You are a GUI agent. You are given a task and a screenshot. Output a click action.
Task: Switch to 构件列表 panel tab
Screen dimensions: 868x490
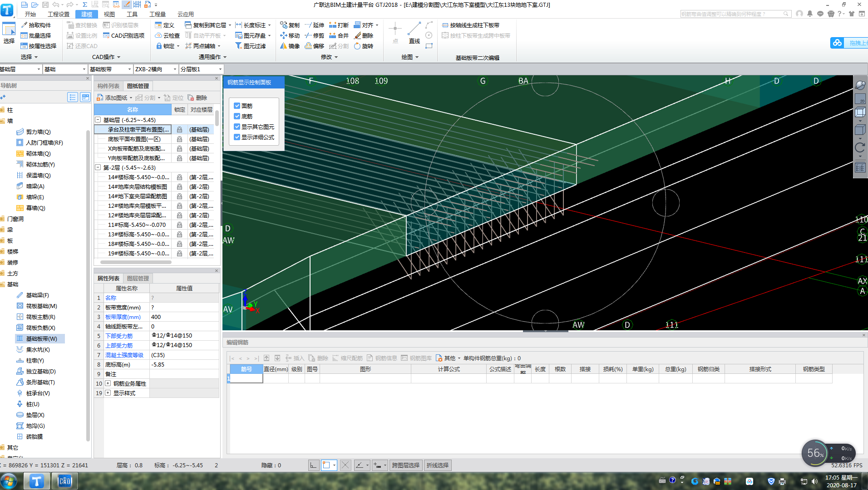click(108, 86)
